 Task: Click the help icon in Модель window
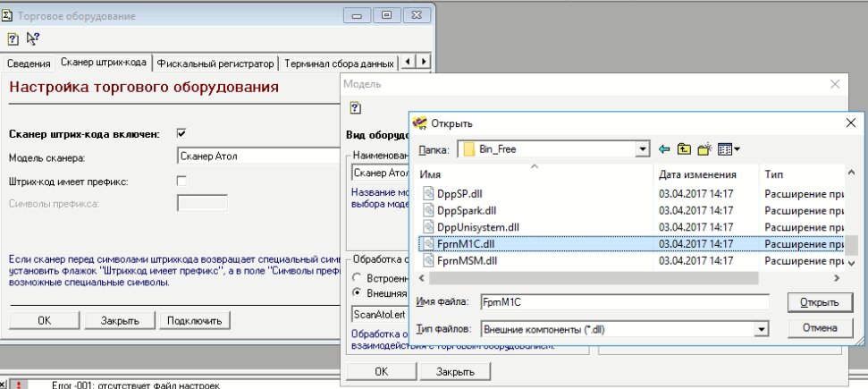pyautogui.click(x=356, y=107)
